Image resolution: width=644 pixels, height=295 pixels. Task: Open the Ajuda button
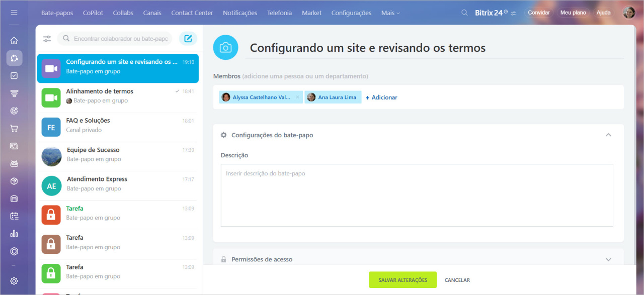603,13
